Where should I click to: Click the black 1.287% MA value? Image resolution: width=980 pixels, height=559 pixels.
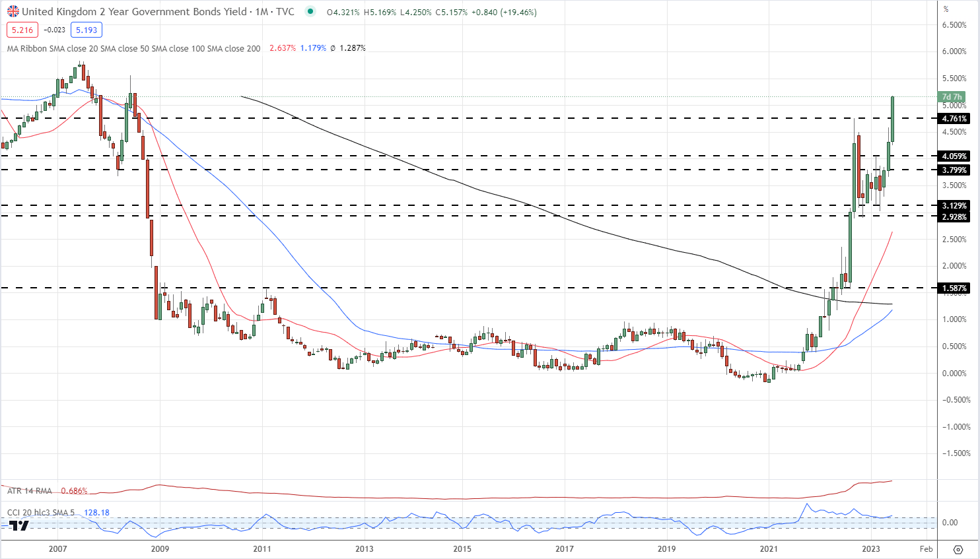click(x=352, y=48)
